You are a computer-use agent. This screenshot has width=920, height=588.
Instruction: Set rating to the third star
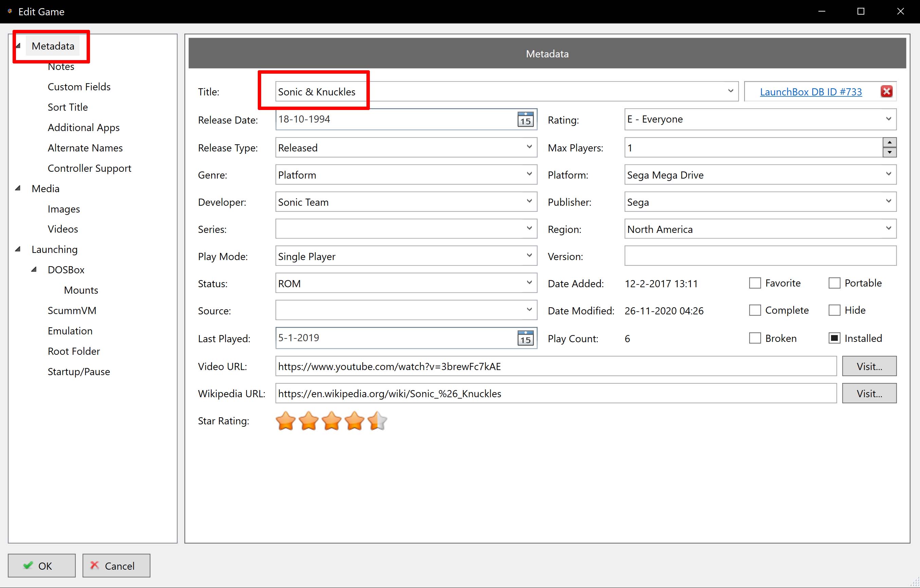point(331,421)
